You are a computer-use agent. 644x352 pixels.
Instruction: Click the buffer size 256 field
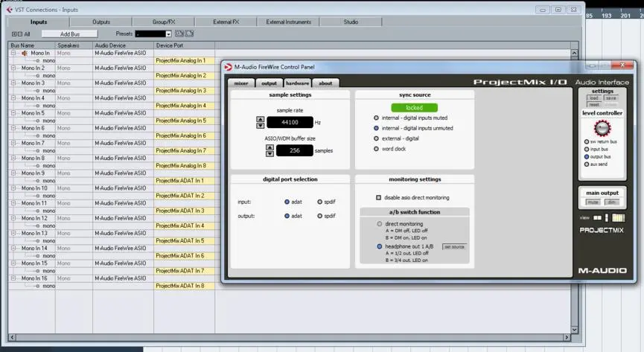[x=295, y=150]
